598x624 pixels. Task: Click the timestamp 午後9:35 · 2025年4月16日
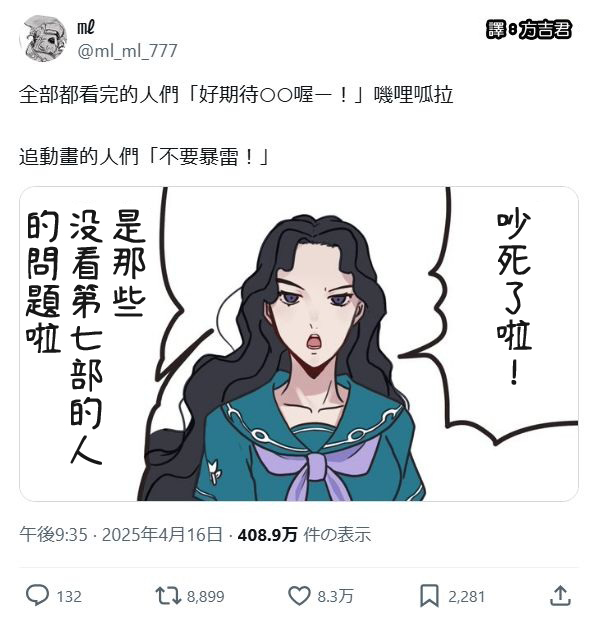pos(121,534)
